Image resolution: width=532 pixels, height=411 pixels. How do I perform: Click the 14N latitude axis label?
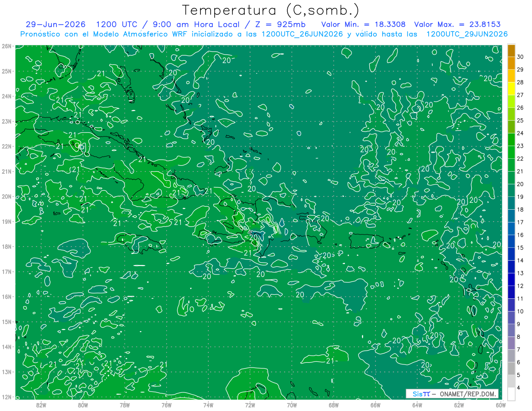click(7, 347)
